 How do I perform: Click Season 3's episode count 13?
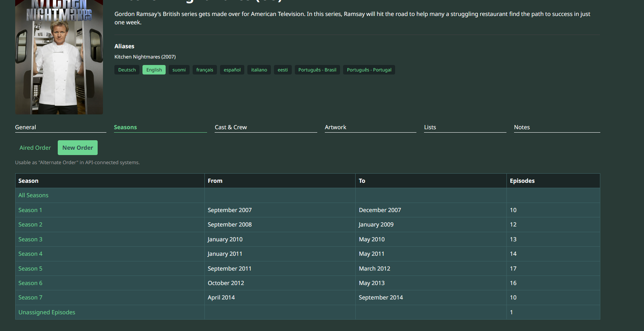pyautogui.click(x=553, y=239)
